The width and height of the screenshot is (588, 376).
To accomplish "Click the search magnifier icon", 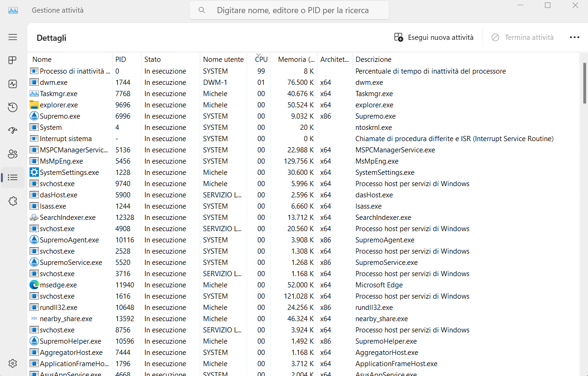I will click(x=202, y=10).
